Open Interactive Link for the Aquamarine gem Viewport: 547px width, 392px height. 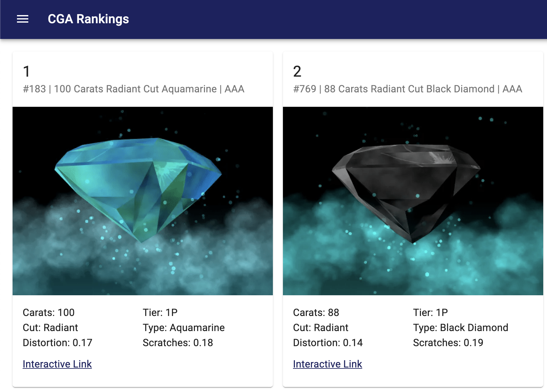57,364
